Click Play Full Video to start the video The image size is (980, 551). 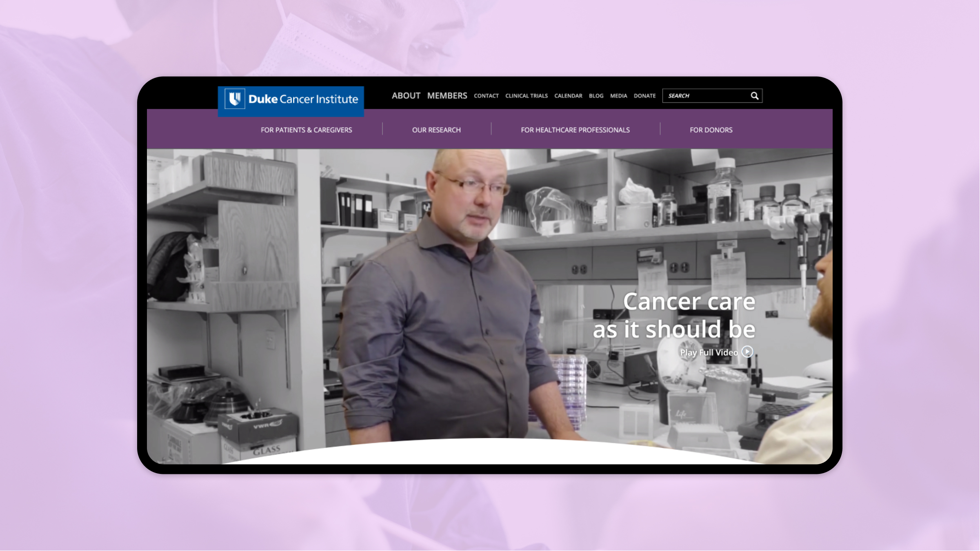point(709,352)
